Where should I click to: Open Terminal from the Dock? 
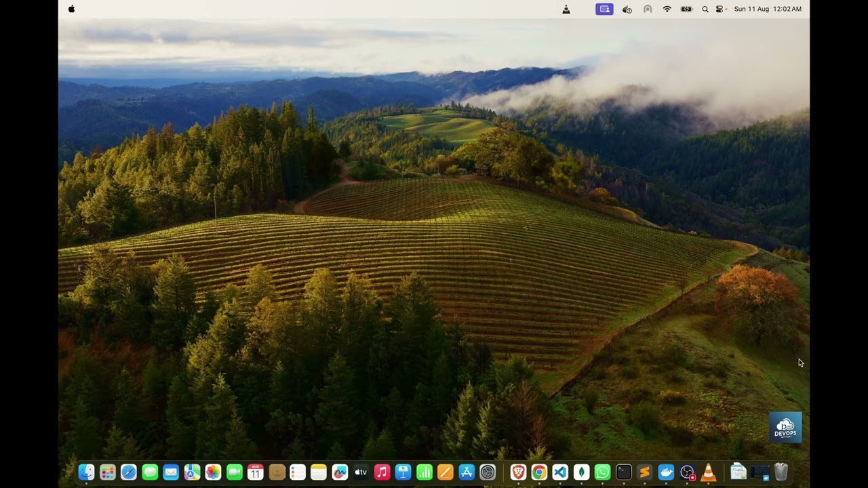point(624,472)
